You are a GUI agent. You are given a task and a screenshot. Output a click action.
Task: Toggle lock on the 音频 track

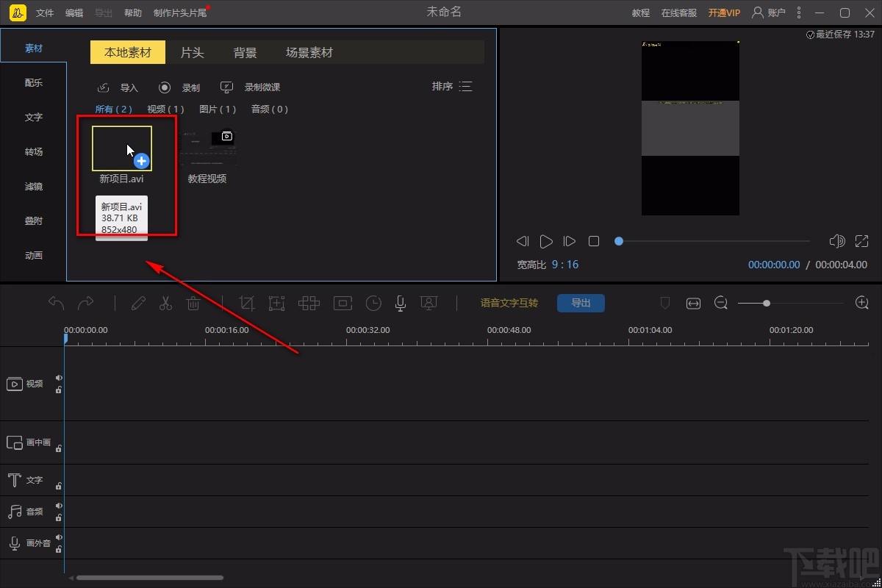point(59,518)
